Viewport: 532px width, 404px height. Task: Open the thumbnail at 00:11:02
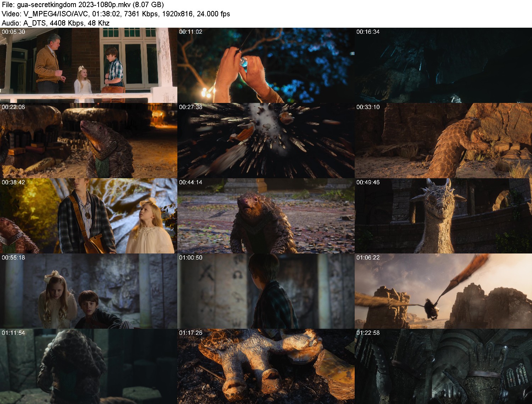(266, 65)
